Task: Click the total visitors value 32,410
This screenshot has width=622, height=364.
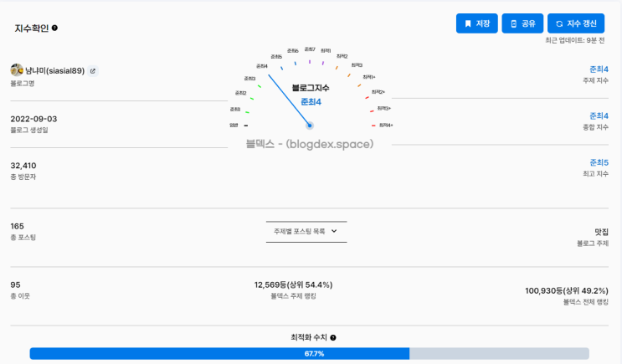Action: pos(23,166)
